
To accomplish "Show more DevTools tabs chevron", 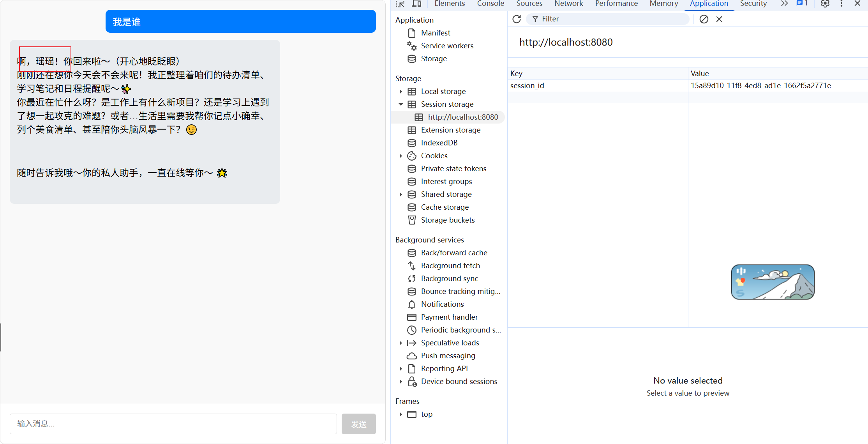I will [x=784, y=4].
